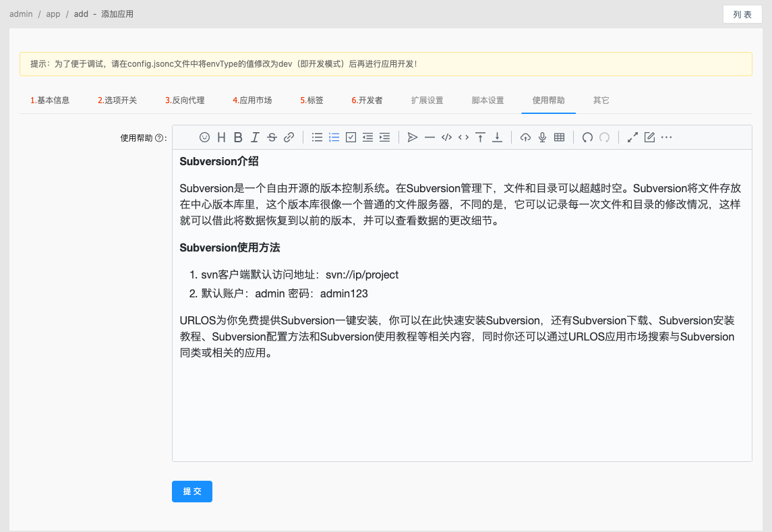Open the 列表 button at top right
The image size is (772, 532).
[x=742, y=14]
